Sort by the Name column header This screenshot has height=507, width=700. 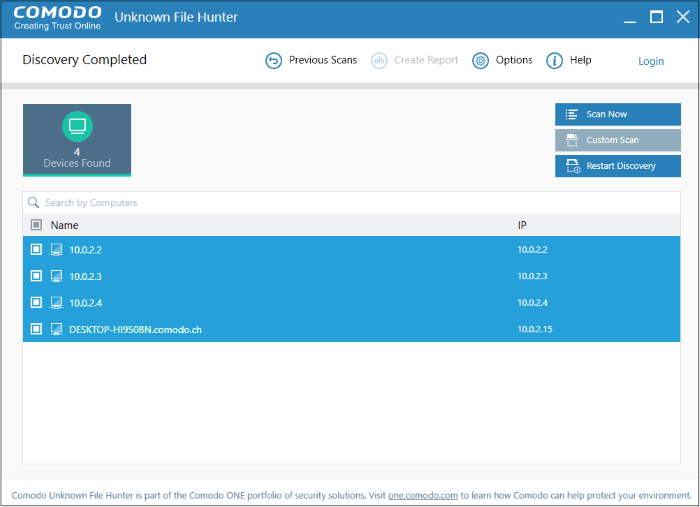[64, 225]
